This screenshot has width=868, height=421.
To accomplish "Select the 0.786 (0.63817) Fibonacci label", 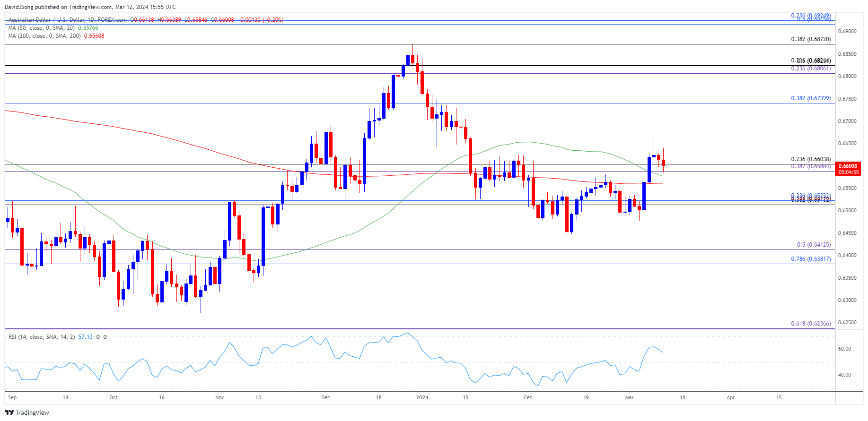I will [811, 259].
